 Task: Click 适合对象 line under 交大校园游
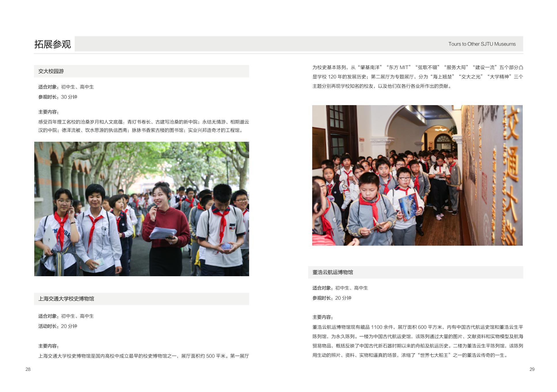[66, 87]
